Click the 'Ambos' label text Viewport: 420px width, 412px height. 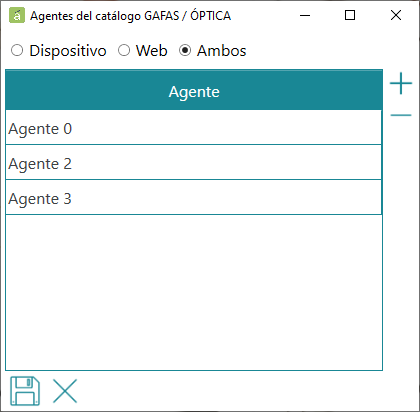(x=222, y=51)
